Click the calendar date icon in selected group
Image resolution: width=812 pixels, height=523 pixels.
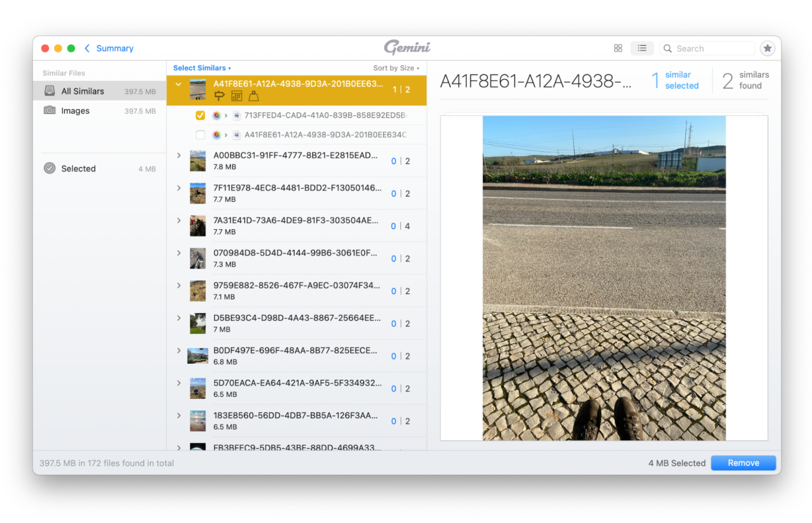point(236,96)
